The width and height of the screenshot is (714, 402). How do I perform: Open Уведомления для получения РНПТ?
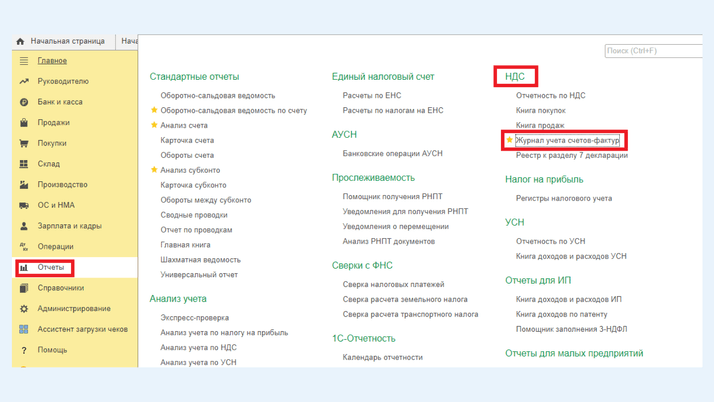pyautogui.click(x=405, y=212)
